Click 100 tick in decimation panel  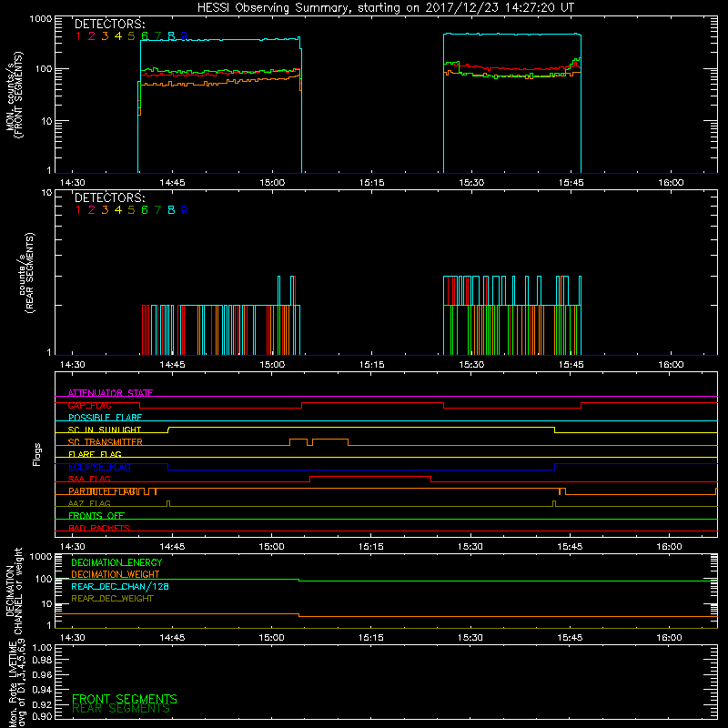coord(44,580)
